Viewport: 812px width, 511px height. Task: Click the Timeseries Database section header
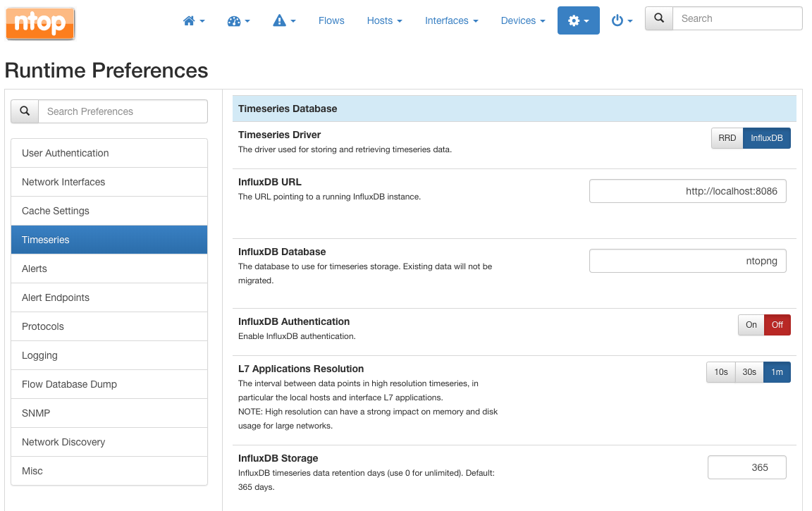point(515,109)
